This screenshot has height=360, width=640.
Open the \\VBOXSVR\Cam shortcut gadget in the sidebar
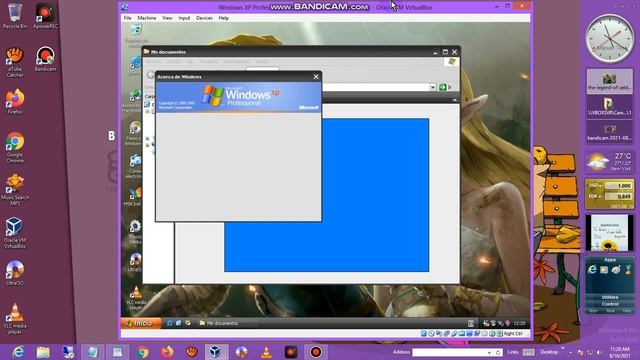[610, 107]
